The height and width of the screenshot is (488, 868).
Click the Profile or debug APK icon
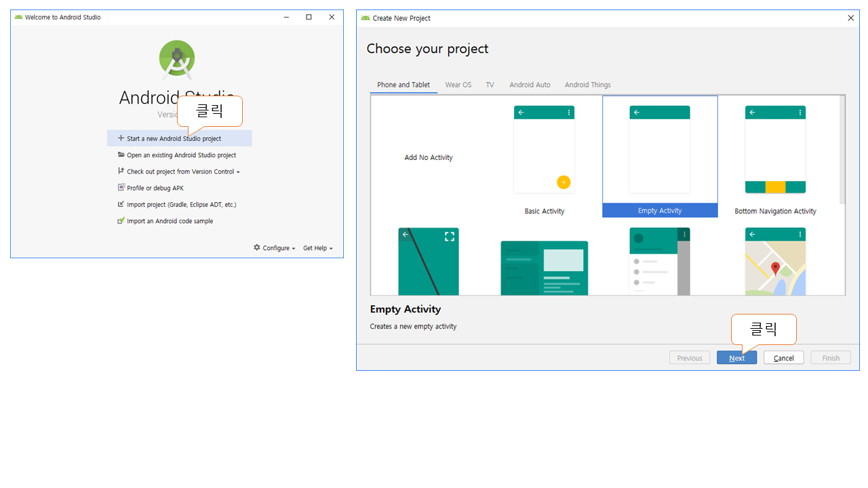(x=121, y=188)
